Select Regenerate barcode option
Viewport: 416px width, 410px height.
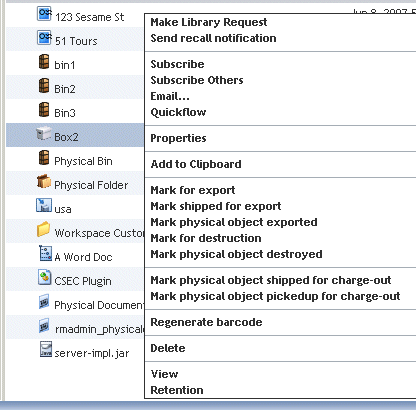point(206,322)
